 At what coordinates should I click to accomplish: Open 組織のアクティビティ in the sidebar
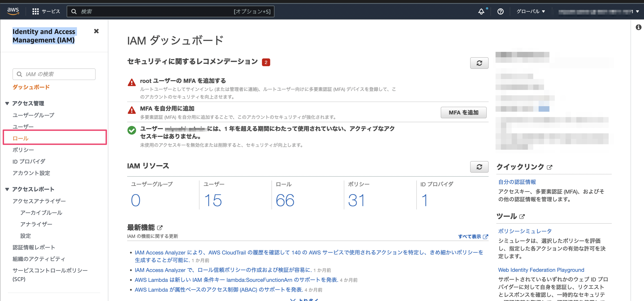[39, 259]
